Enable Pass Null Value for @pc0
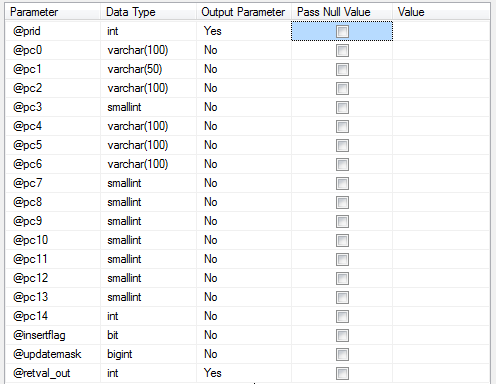Viewport: 496px width, 384px height. click(342, 50)
